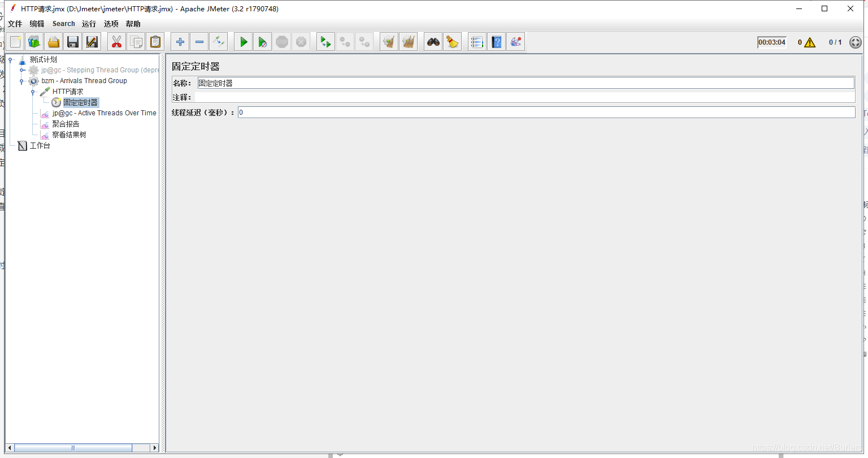
Task: Clear all results with double broom icon
Action: 408,42
